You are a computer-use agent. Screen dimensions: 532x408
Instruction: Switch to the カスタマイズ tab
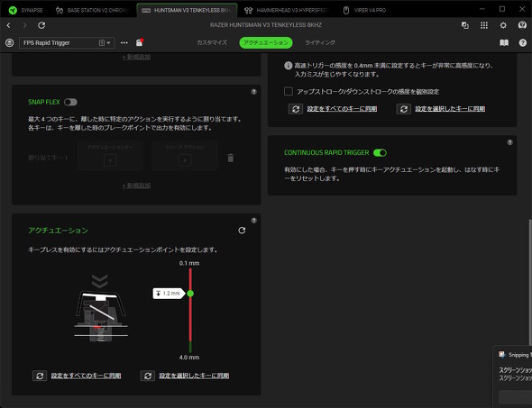coord(212,42)
